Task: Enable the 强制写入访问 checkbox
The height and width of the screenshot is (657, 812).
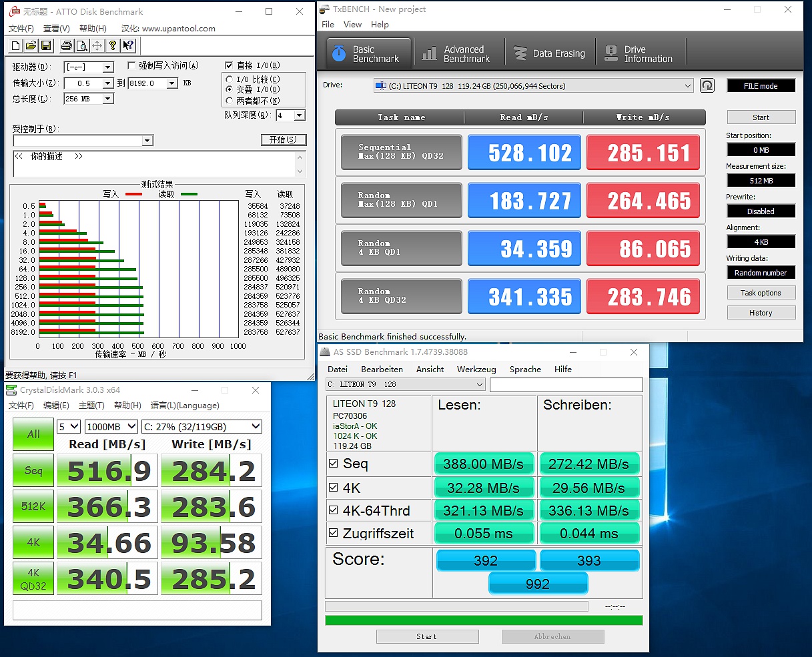Action: tap(131, 65)
